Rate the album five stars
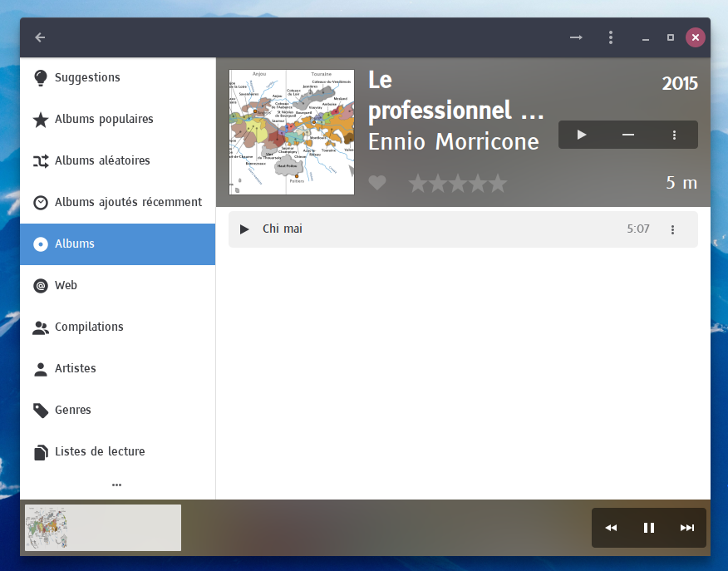Image resolution: width=728 pixels, height=571 pixels. [498, 184]
